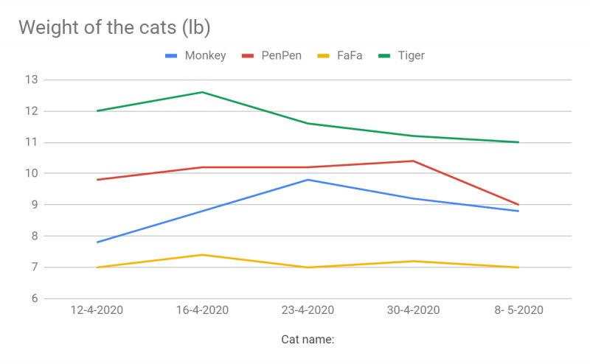Select the 8-5-2020 x-axis date label
The width and height of the screenshot is (590, 364).
(518, 310)
